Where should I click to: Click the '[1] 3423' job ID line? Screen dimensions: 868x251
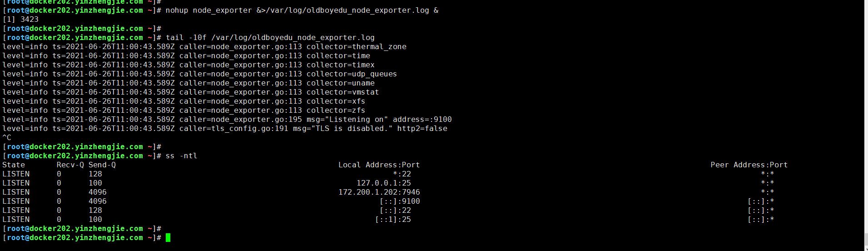[x=20, y=19]
